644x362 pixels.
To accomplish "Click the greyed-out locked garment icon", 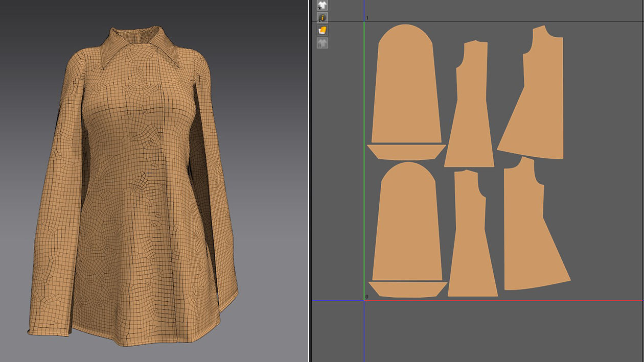I will click(322, 43).
